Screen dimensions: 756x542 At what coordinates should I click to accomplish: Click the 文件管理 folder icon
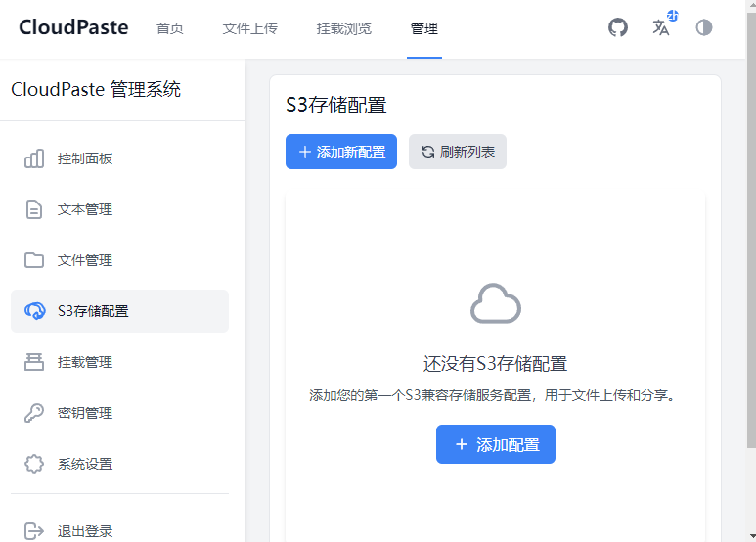[x=34, y=260]
